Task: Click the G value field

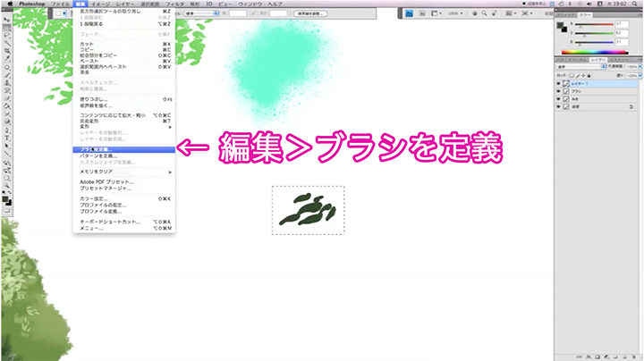Action: point(622,33)
